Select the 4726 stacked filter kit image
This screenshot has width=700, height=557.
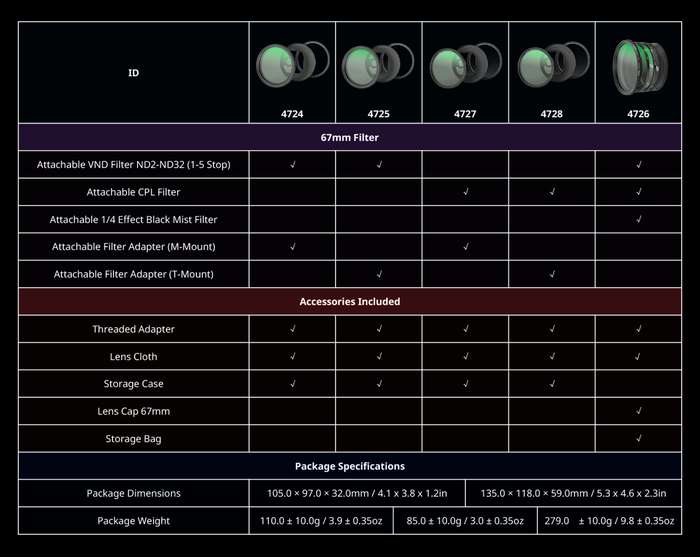click(x=638, y=65)
